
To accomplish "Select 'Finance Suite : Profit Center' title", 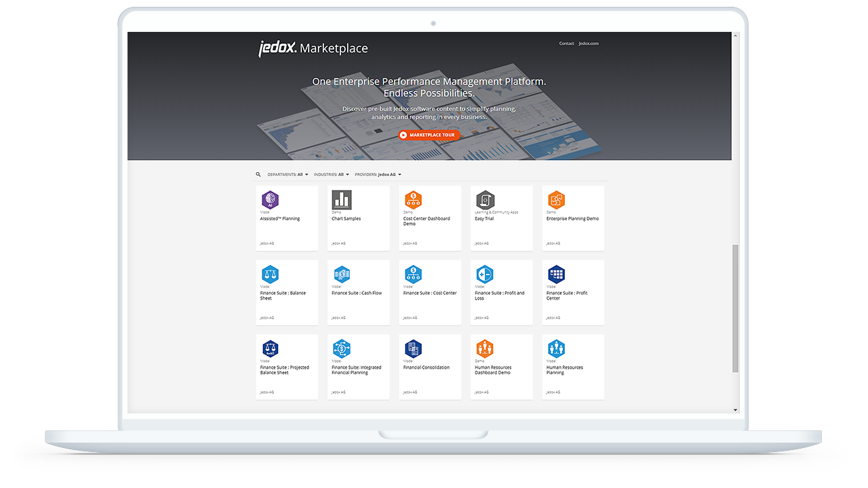I will 567,296.
